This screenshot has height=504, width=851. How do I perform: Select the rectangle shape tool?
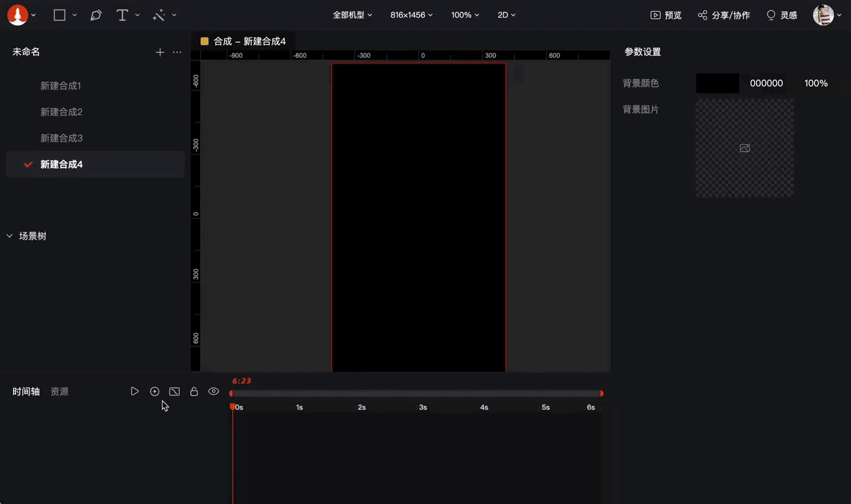click(x=60, y=15)
